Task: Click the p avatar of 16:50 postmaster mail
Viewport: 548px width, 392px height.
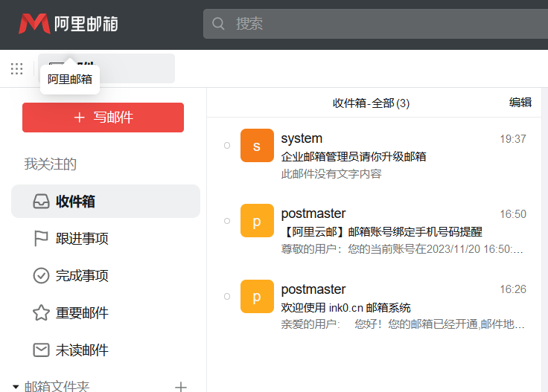Action: [257, 221]
